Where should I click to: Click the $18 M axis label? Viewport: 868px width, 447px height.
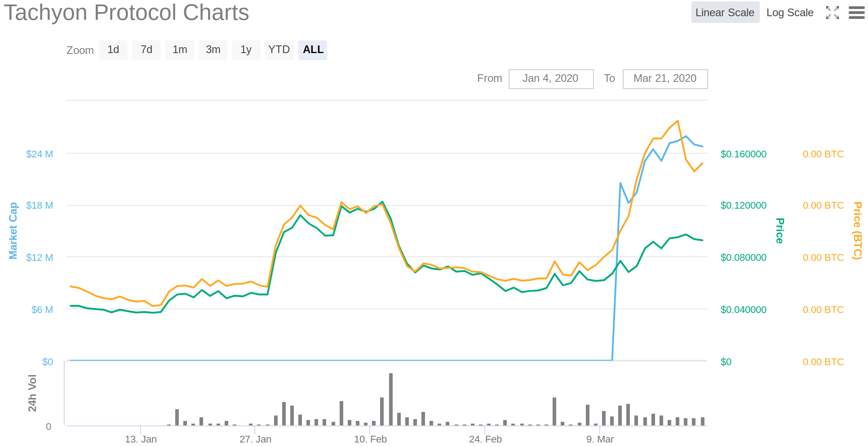tap(40, 206)
